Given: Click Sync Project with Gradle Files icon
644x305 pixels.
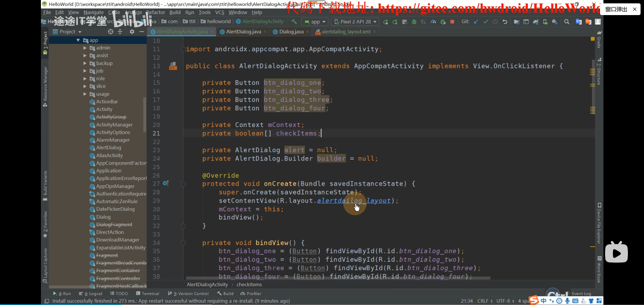Looking at the screenshot, I should (536, 22).
